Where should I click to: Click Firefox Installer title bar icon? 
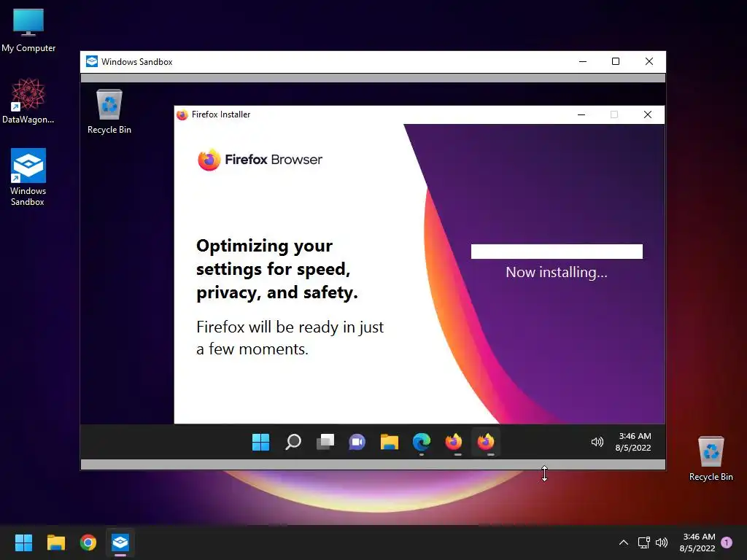pyautogui.click(x=182, y=114)
